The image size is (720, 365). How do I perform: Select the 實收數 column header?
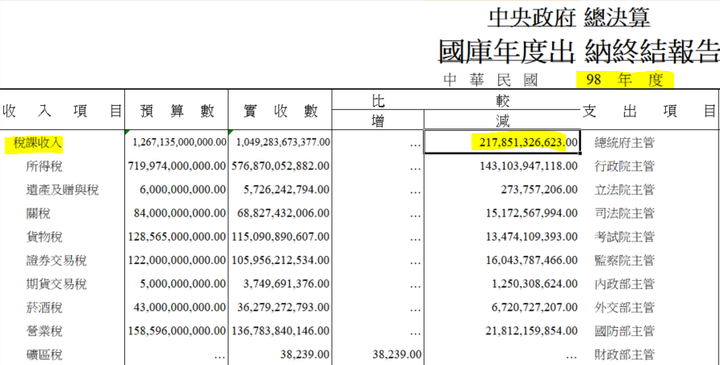click(281, 111)
